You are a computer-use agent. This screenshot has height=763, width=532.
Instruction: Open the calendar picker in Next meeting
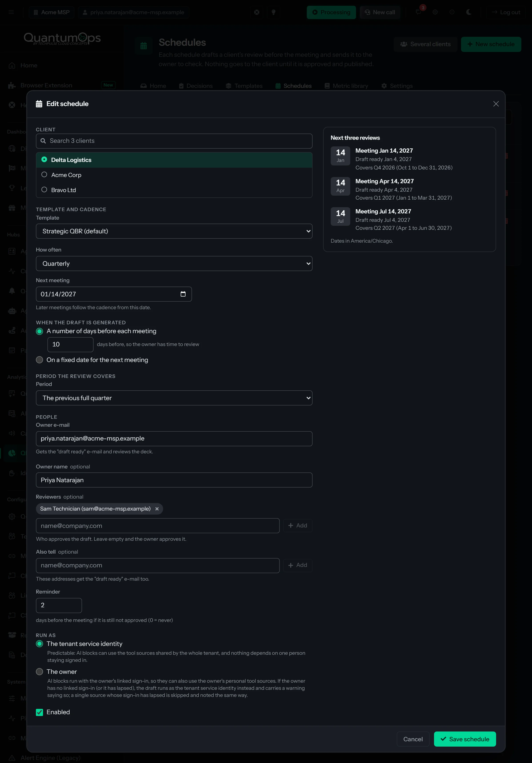183,294
